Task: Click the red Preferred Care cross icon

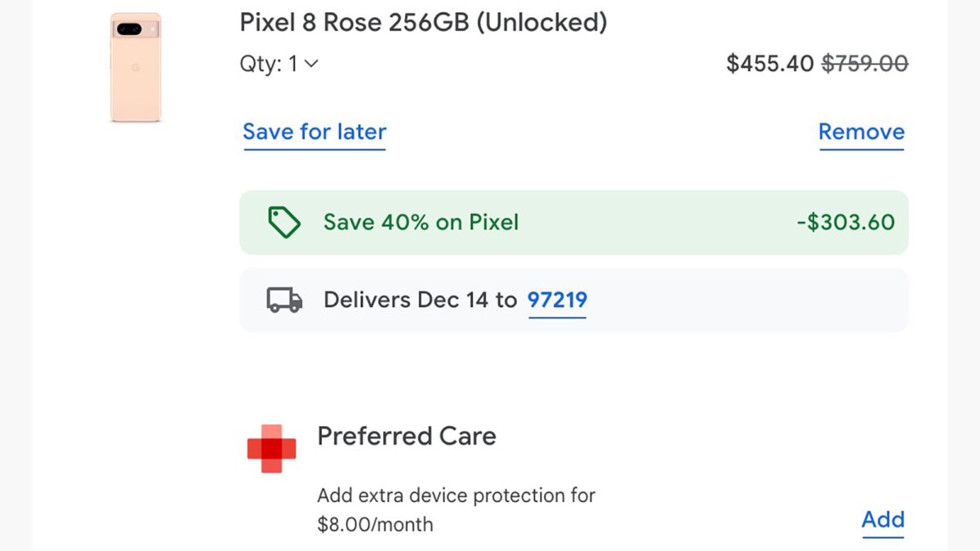Action: (x=271, y=448)
